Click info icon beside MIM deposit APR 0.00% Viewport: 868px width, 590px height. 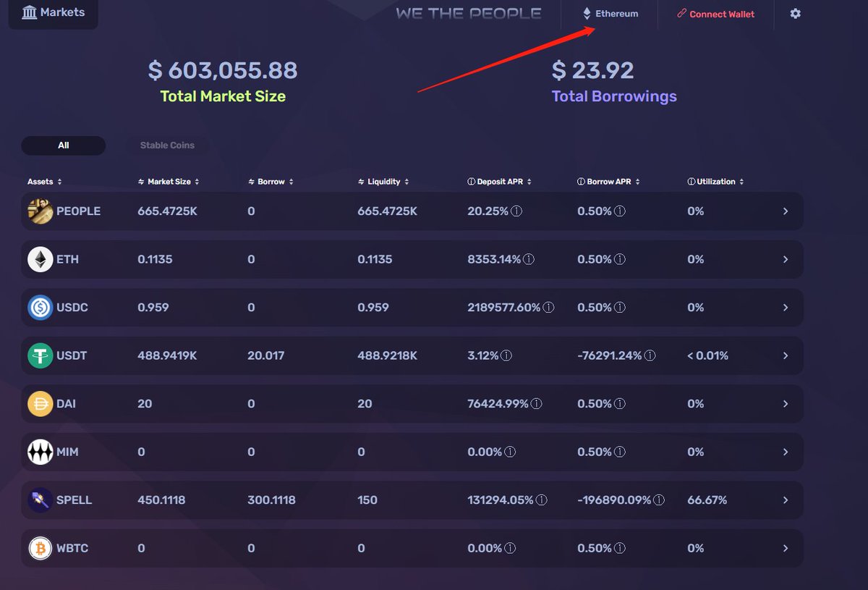click(510, 452)
